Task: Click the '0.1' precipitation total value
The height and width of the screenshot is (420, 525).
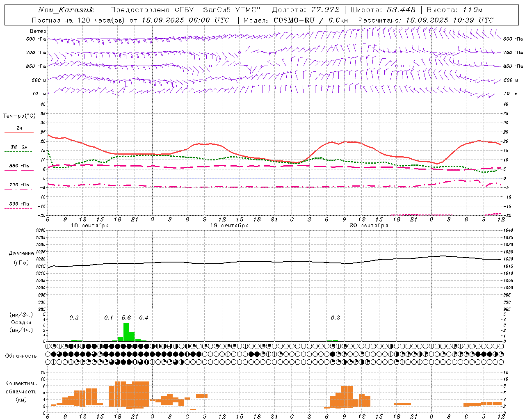Action: (109, 318)
